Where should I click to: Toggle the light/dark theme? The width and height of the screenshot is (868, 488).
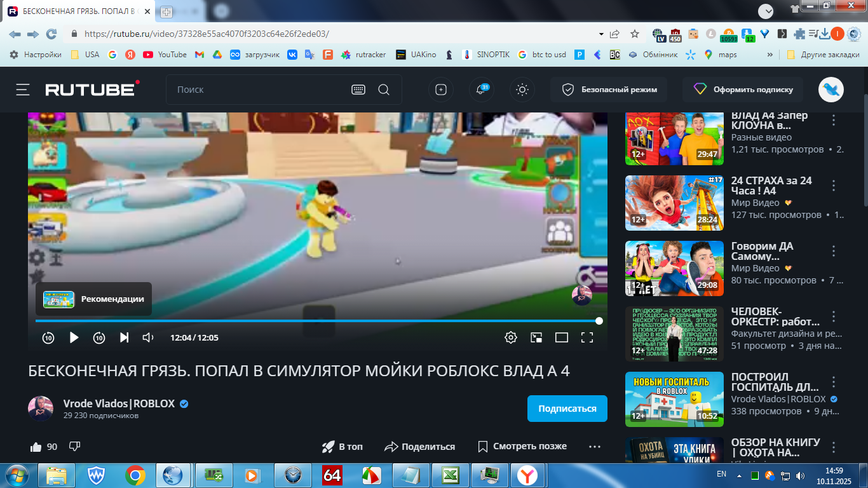click(522, 90)
